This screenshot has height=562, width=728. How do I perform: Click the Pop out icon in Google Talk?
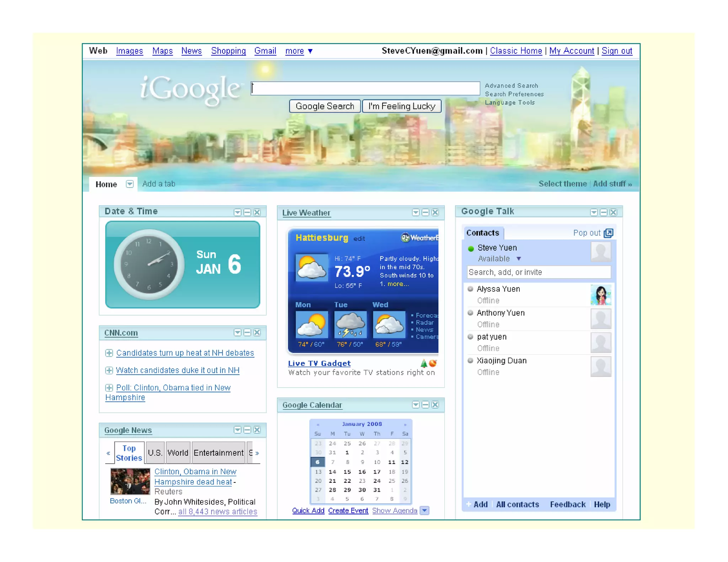(x=609, y=233)
